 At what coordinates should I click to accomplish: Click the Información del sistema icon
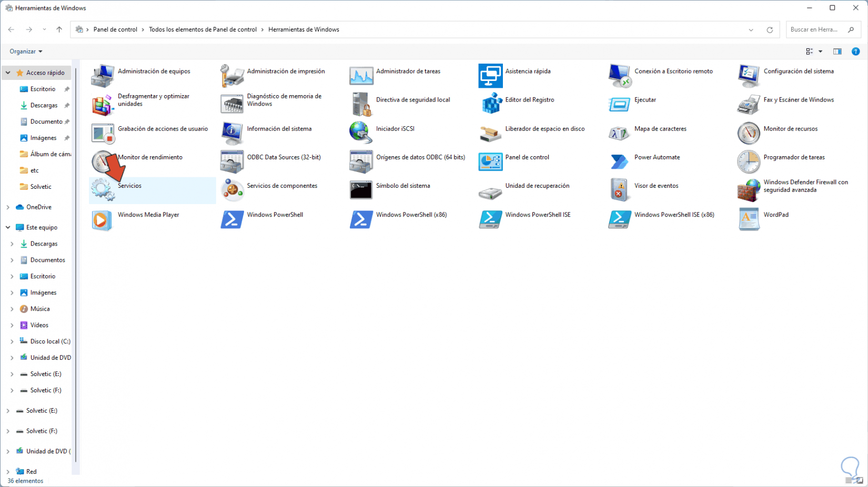232,133
